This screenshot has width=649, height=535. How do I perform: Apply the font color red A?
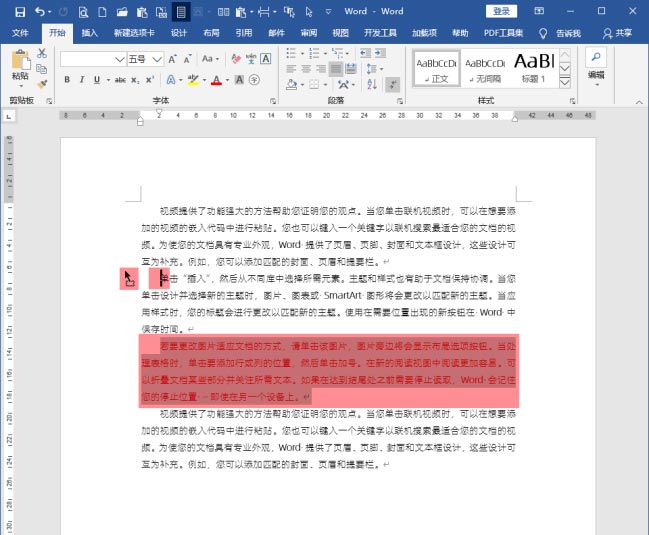click(216, 80)
